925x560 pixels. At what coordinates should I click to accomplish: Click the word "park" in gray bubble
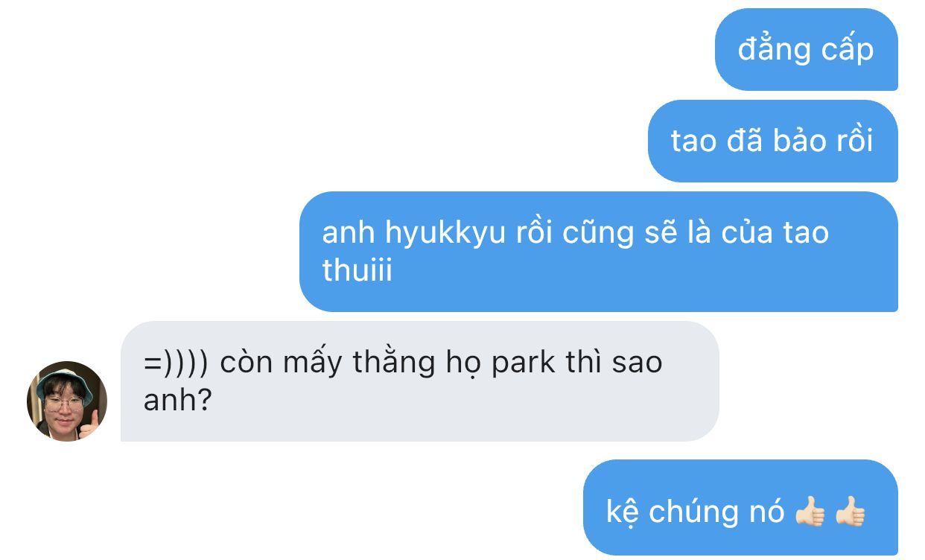pyautogui.click(x=524, y=363)
